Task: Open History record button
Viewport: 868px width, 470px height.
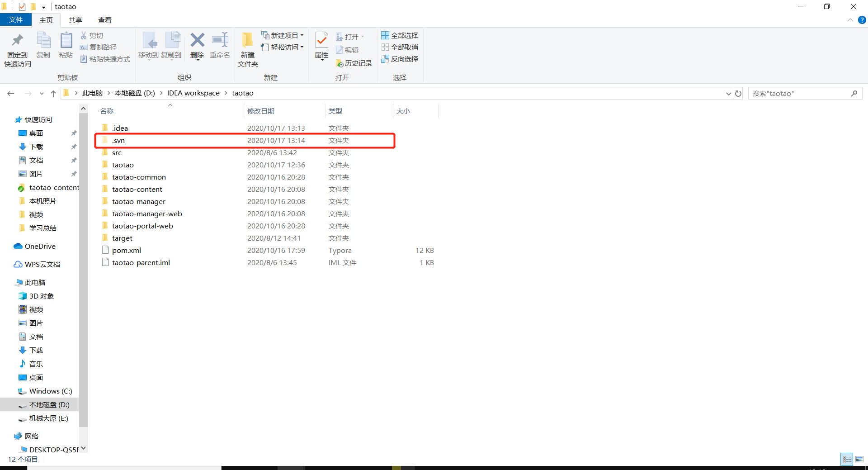Action: click(x=354, y=63)
